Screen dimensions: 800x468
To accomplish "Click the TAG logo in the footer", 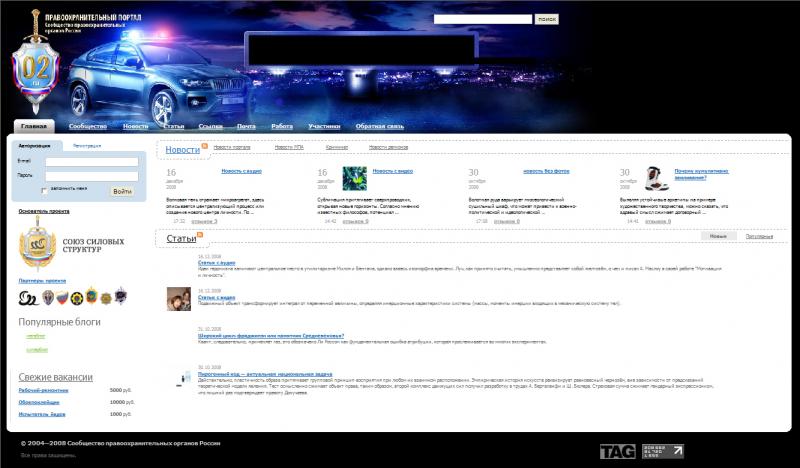I will tap(618, 451).
